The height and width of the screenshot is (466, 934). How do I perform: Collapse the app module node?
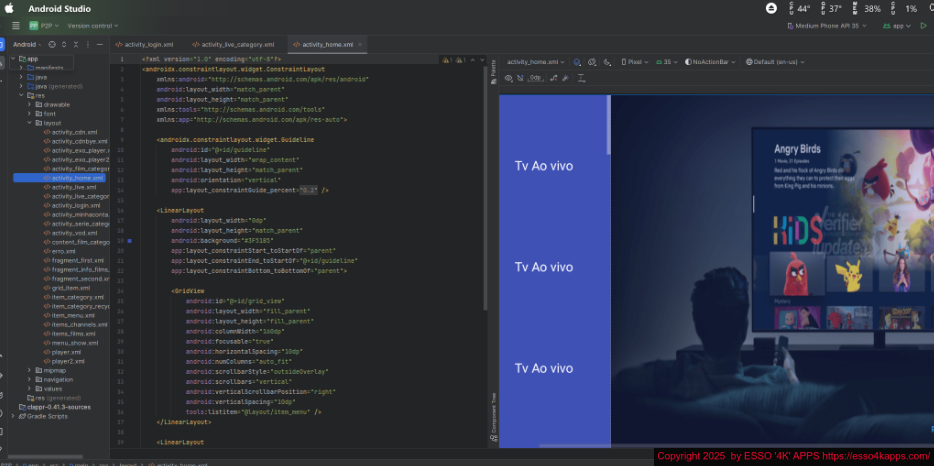click(x=13, y=59)
